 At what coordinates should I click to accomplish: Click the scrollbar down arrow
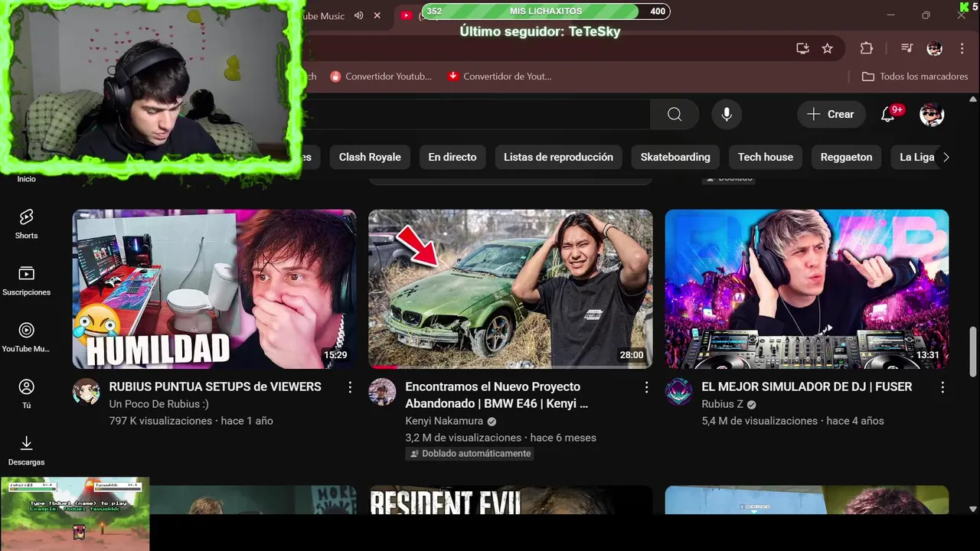pyautogui.click(x=973, y=508)
